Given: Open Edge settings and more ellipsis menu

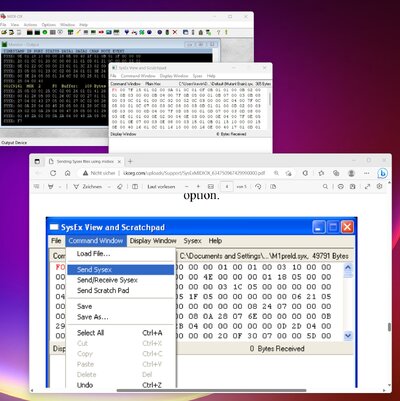Looking at the screenshot, I should [x=367, y=173].
